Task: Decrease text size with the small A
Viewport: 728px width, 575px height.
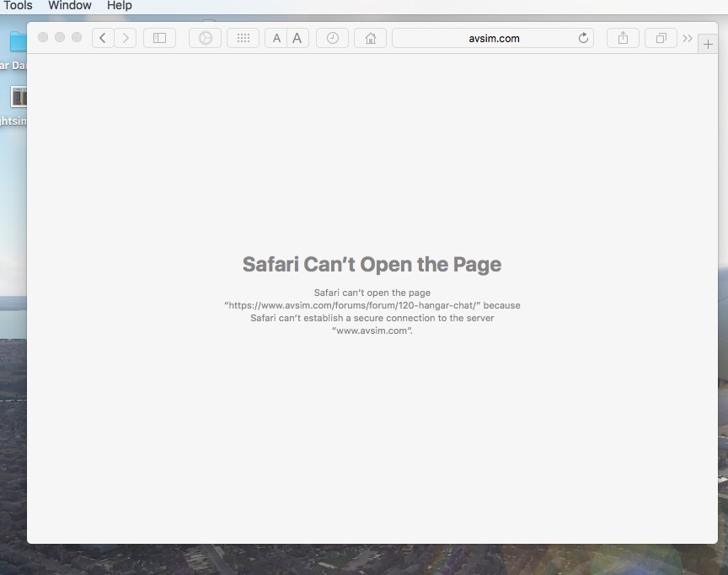Action: pos(276,38)
